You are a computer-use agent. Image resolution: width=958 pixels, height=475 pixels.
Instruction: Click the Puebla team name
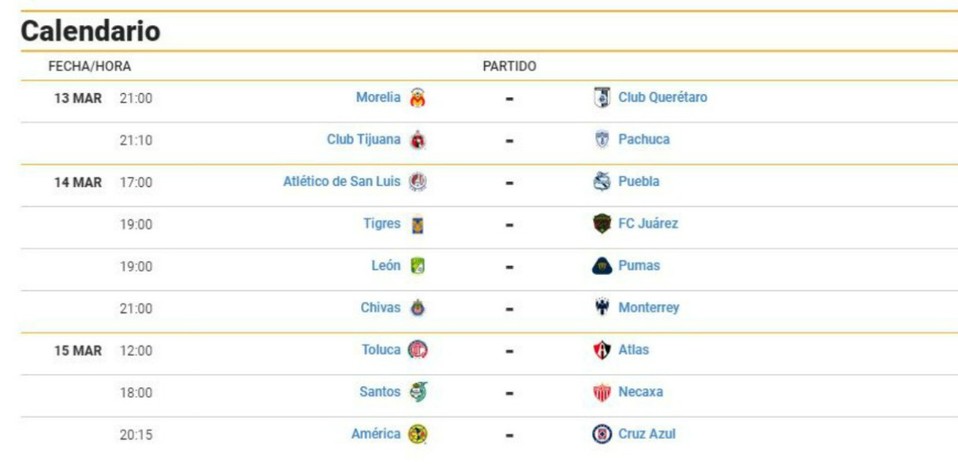point(638,182)
